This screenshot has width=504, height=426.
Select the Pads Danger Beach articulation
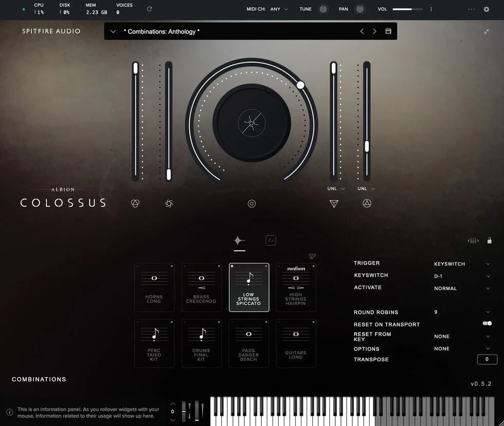click(249, 343)
